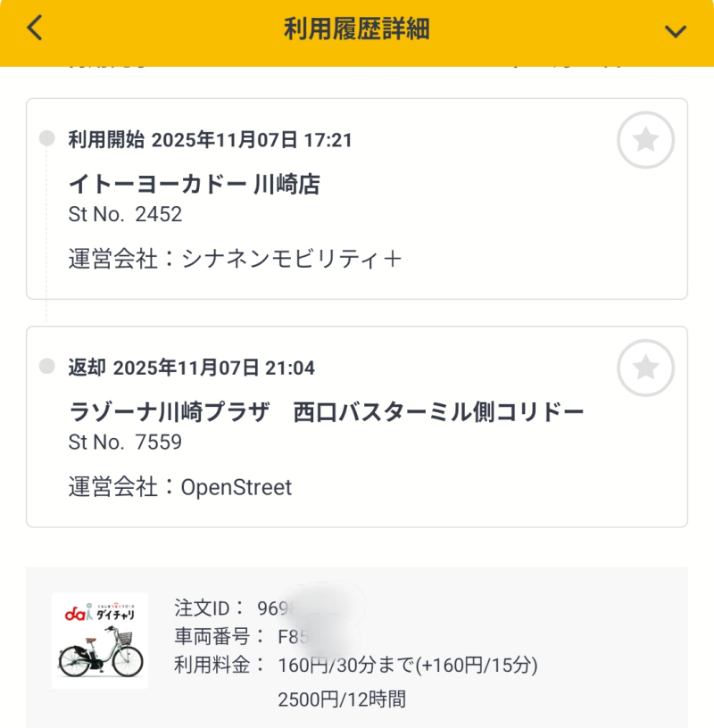Image resolution: width=714 pixels, height=728 pixels.
Task: Select the 返却 2025年11月07日 21:04 timestamp
Action: tap(191, 368)
